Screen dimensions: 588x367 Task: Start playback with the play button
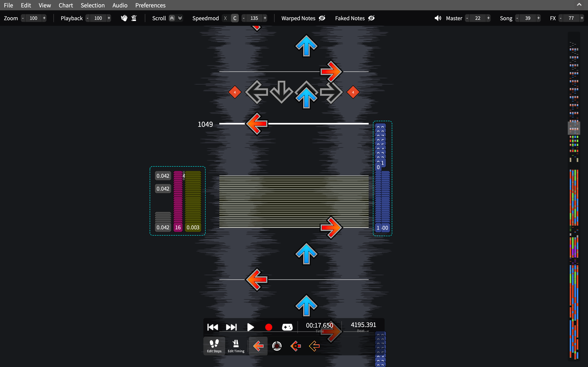click(250, 327)
